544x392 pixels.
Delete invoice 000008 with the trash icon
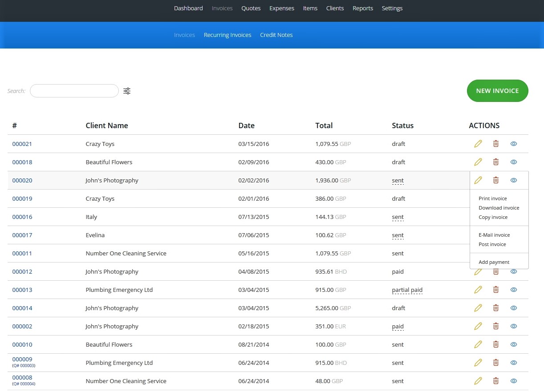click(496, 381)
